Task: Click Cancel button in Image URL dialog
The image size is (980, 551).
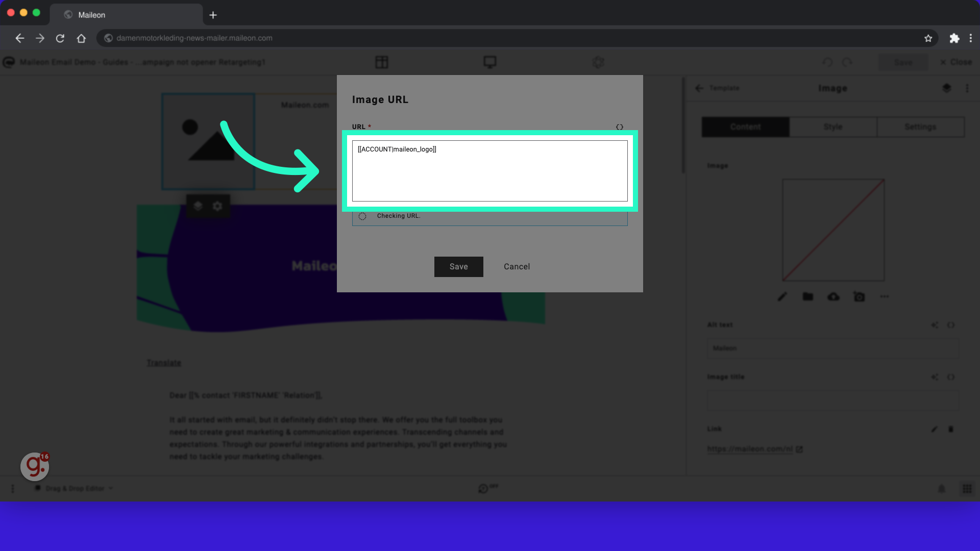Action: click(517, 266)
